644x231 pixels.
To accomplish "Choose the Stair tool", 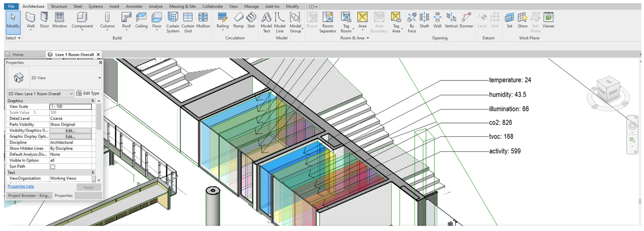I will pos(251,20).
